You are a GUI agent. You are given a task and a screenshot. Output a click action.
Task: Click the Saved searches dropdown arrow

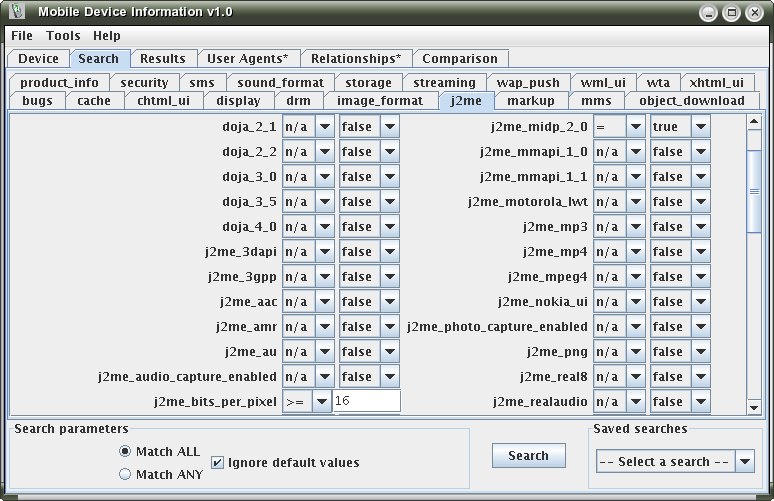pyautogui.click(x=745, y=461)
